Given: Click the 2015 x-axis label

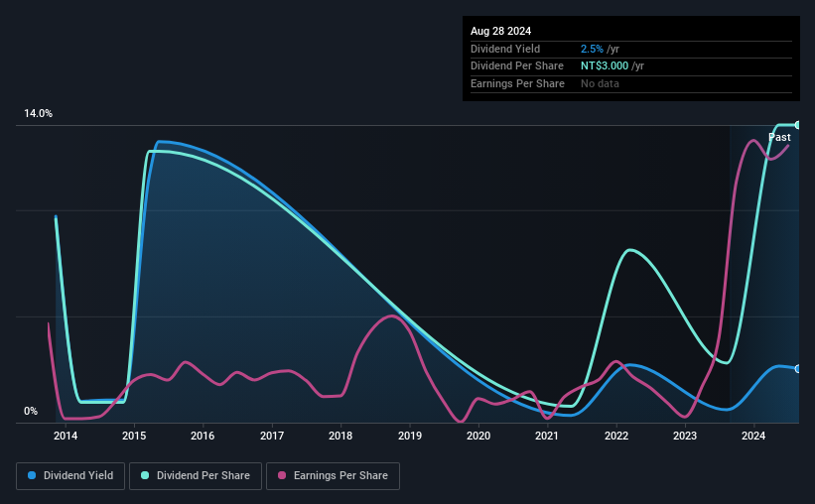Looking at the screenshot, I should coord(134,436).
